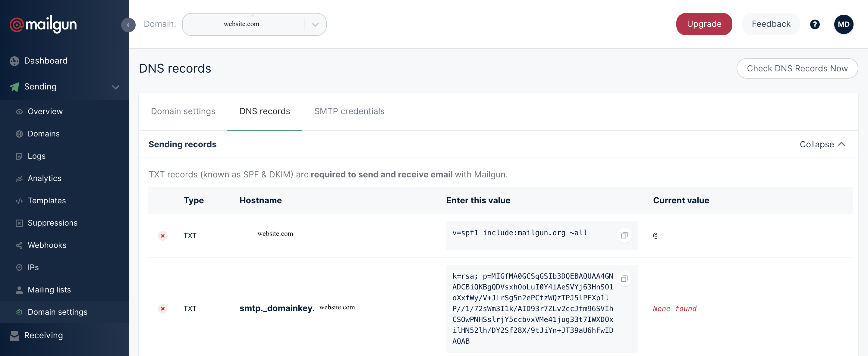Copy the SPF TXT record value
Viewport: 868px width, 356px height.
tap(624, 235)
